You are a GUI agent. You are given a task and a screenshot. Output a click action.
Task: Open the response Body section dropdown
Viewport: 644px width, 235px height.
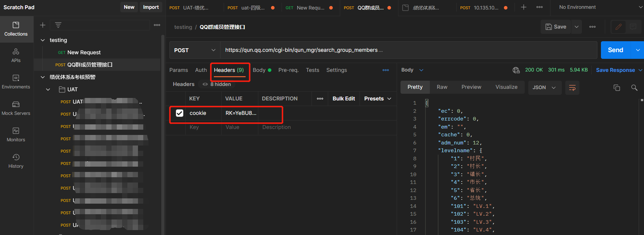[412, 70]
